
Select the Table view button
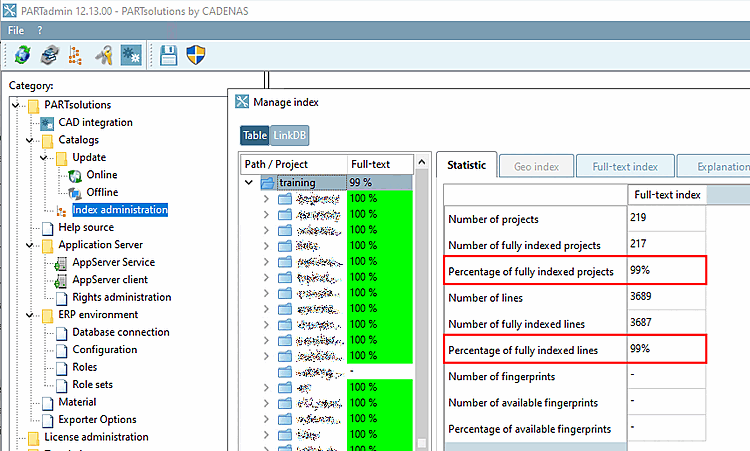coord(254,135)
